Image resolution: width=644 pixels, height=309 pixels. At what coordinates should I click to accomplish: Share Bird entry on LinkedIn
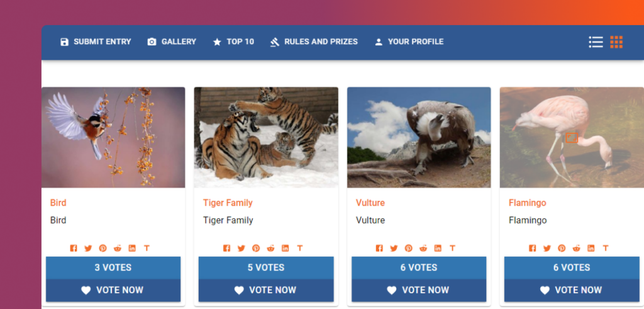point(132,248)
